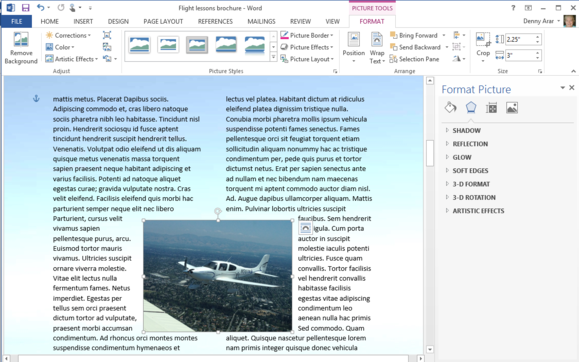Select the first picture style thumbnail
This screenshot has width=579, height=362.
(x=139, y=45)
